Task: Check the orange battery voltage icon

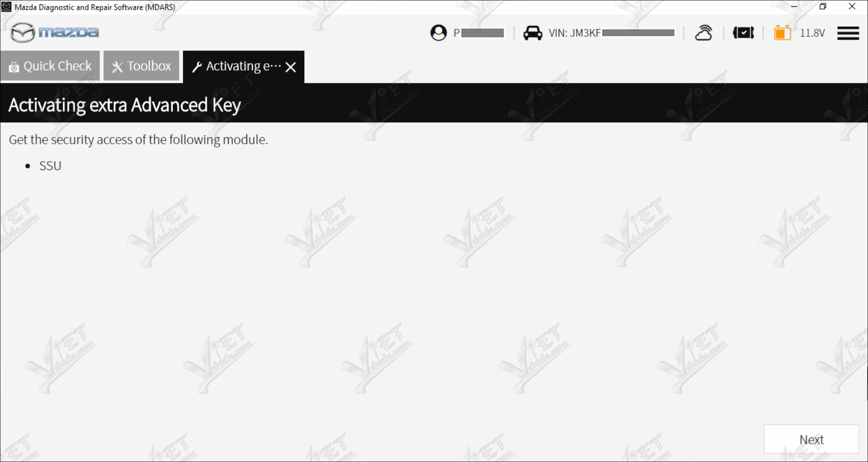Action: point(782,33)
